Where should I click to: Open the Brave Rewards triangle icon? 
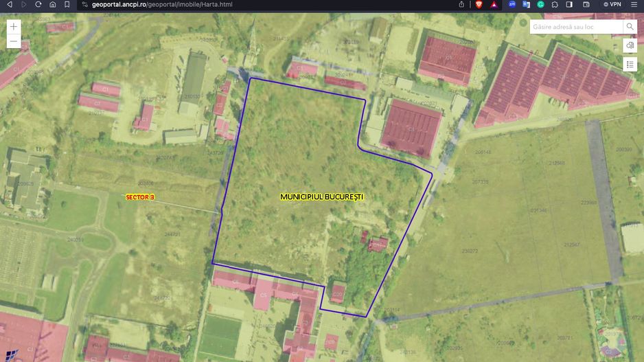494,4
